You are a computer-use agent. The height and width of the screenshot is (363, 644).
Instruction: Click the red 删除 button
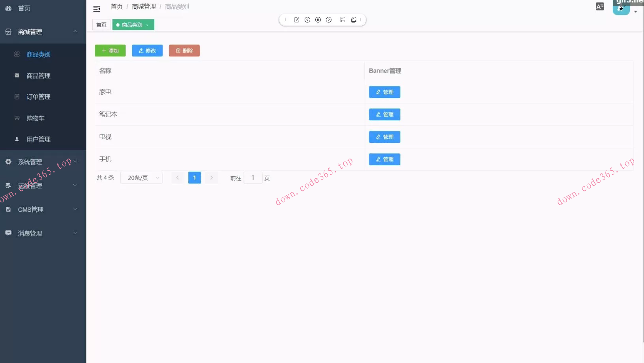tap(184, 51)
